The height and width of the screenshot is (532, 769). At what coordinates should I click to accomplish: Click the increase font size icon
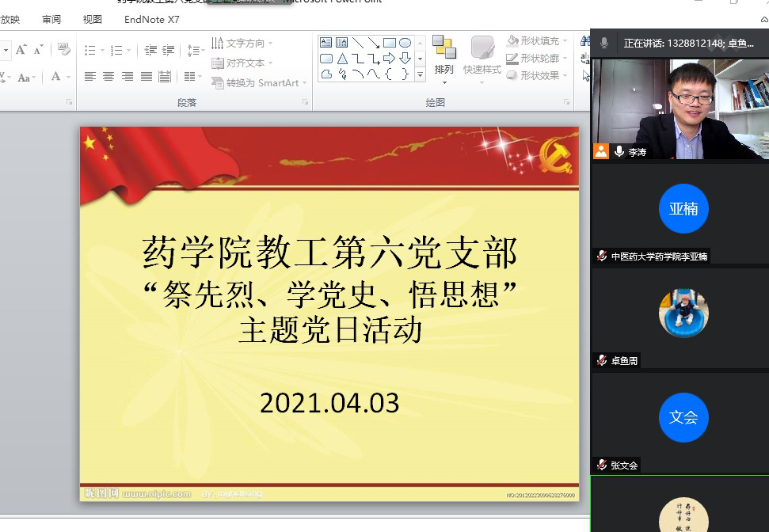[21, 50]
